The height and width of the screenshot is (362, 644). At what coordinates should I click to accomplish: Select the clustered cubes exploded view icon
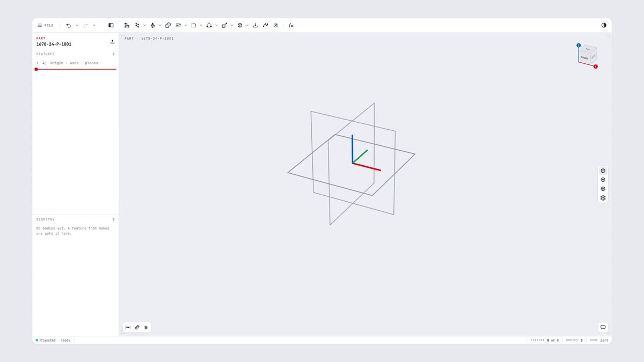[603, 198]
